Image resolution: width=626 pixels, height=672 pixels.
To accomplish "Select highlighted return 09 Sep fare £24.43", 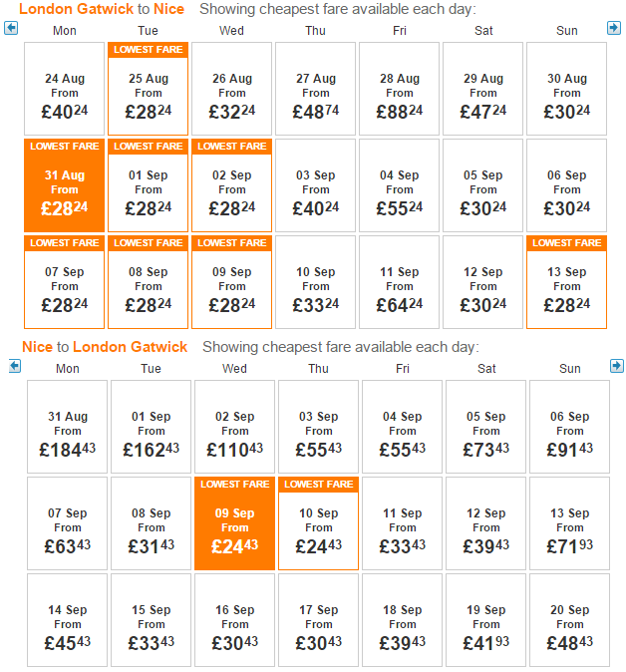I will [234, 523].
